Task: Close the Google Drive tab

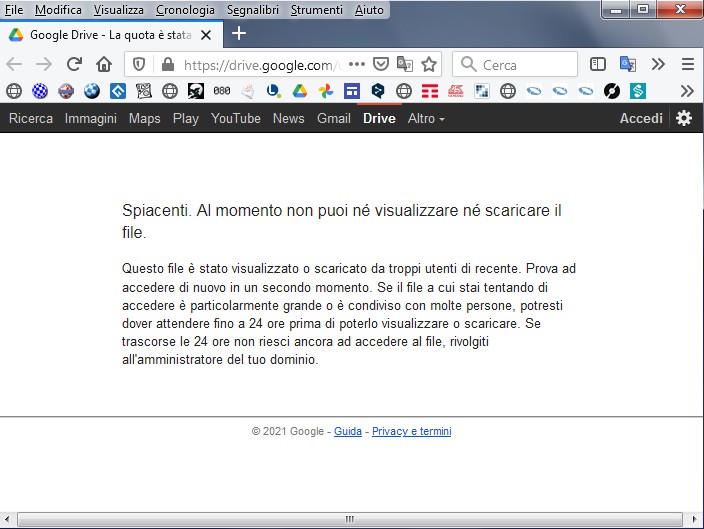Action: [x=205, y=34]
